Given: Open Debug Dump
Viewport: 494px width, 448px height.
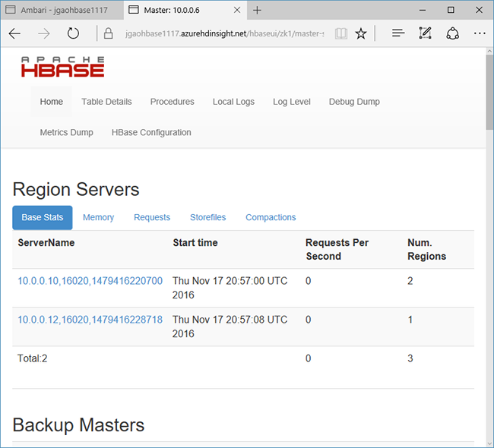Looking at the screenshot, I should point(354,102).
